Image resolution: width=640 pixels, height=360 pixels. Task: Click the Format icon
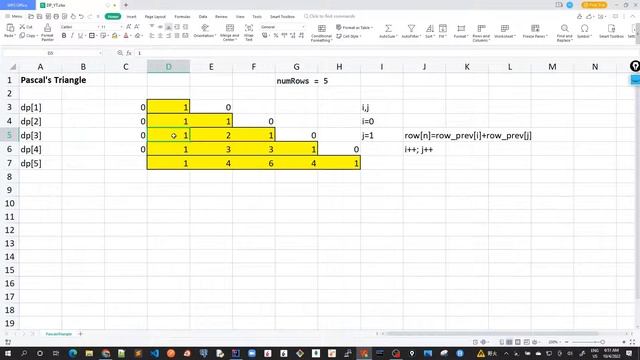pyautogui.click(x=461, y=28)
